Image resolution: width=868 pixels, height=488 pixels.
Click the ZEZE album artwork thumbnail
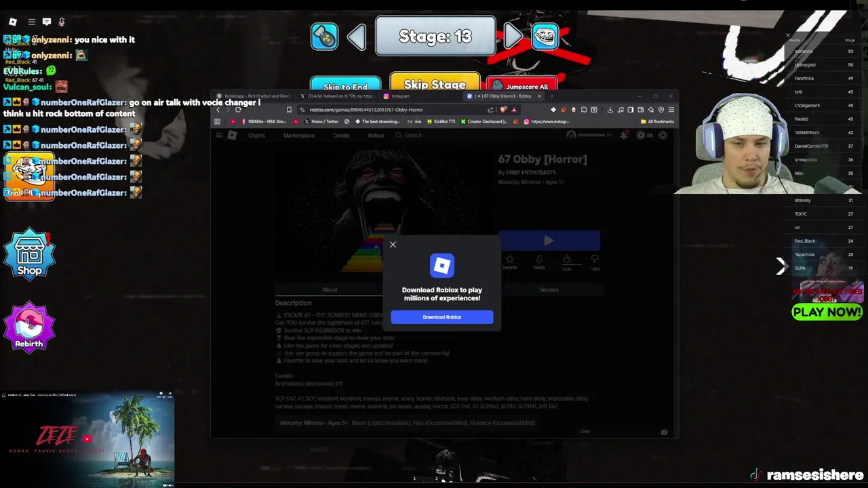[x=87, y=439]
